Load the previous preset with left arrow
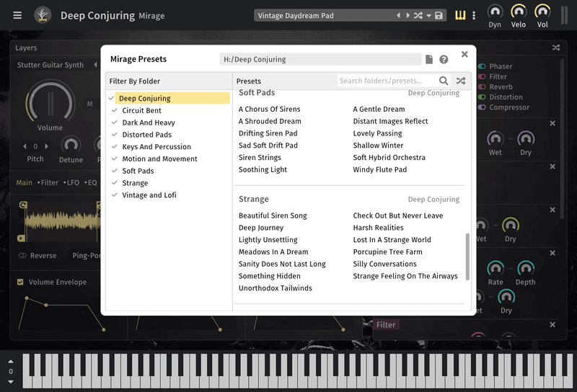This screenshot has height=392, width=577. (398, 15)
